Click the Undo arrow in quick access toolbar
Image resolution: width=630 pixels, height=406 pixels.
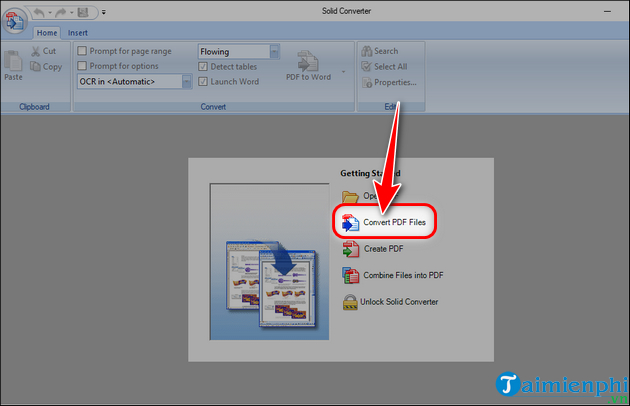click(x=39, y=13)
